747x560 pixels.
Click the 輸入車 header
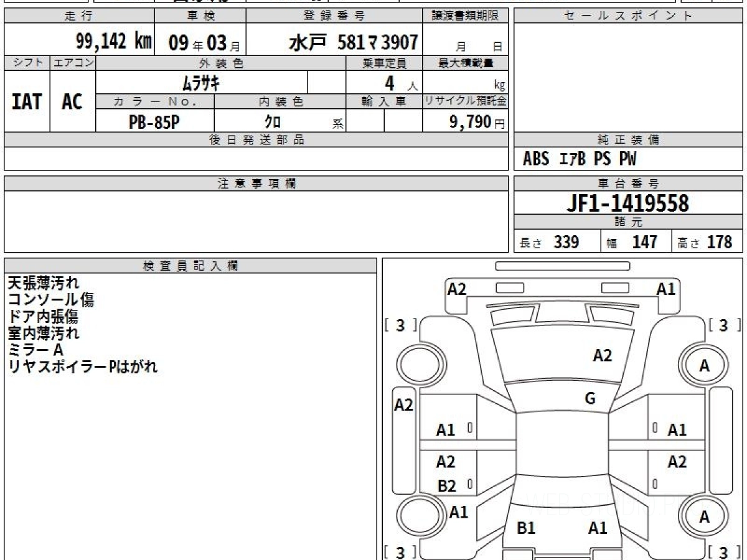[x=384, y=102]
